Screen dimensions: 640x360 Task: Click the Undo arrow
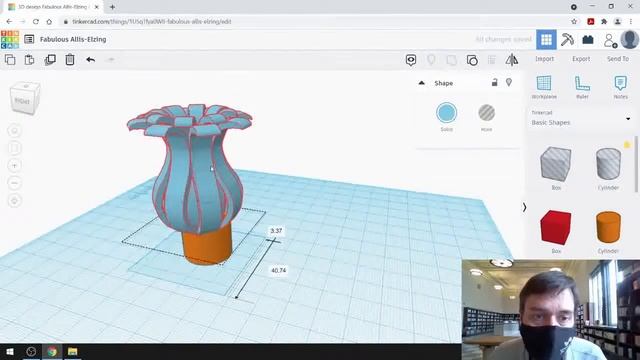(91, 60)
